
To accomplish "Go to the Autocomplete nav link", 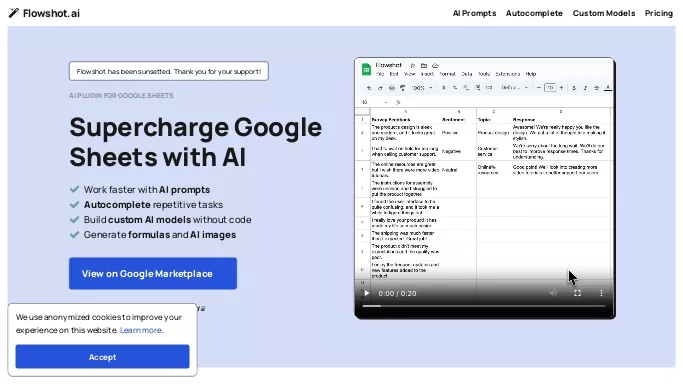I will tap(534, 13).
